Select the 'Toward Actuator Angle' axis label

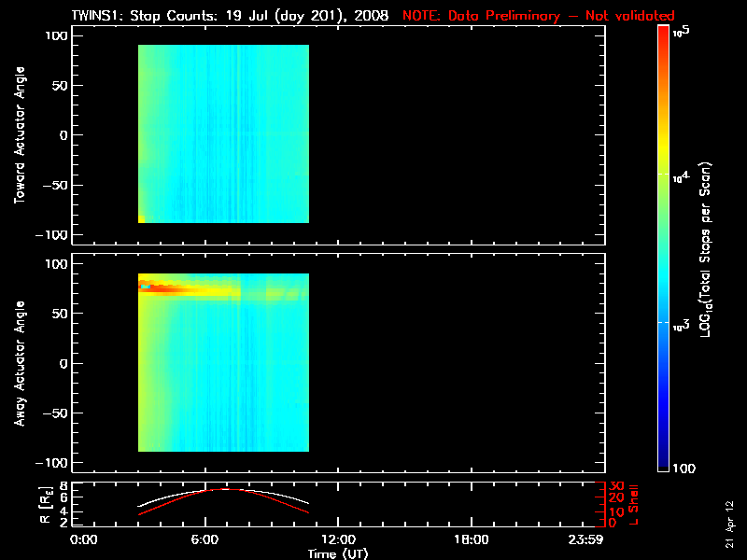click(x=20, y=135)
